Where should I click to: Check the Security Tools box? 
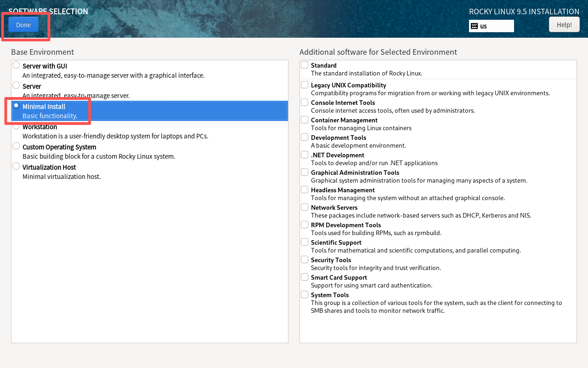click(x=305, y=259)
